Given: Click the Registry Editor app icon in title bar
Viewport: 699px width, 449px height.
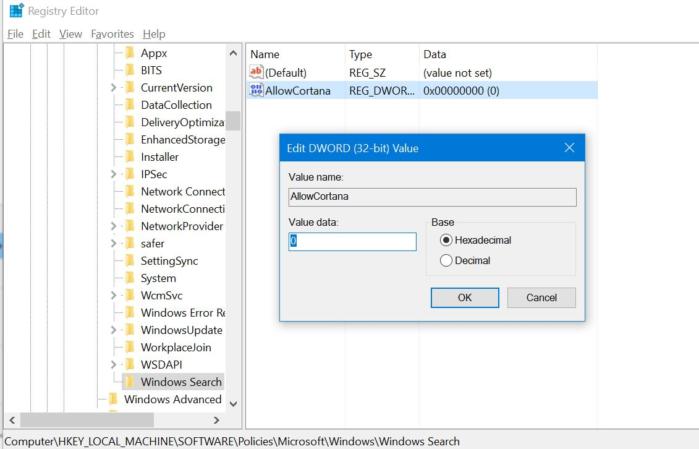Looking at the screenshot, I should tap(15, 11).
